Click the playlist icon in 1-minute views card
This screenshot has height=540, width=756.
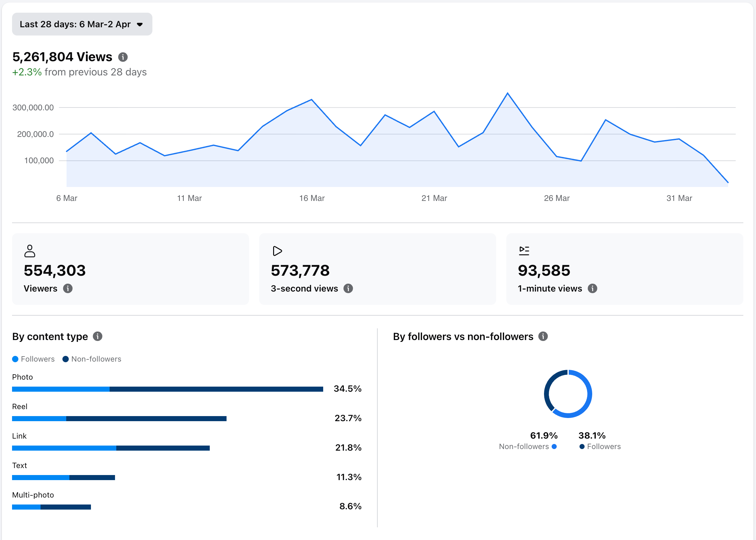[x=524, y=251]
